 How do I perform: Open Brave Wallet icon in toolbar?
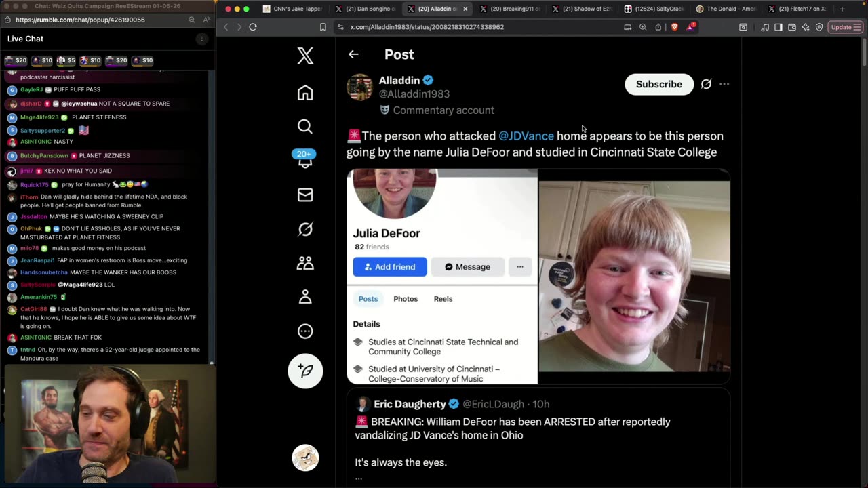click(792, 27)
